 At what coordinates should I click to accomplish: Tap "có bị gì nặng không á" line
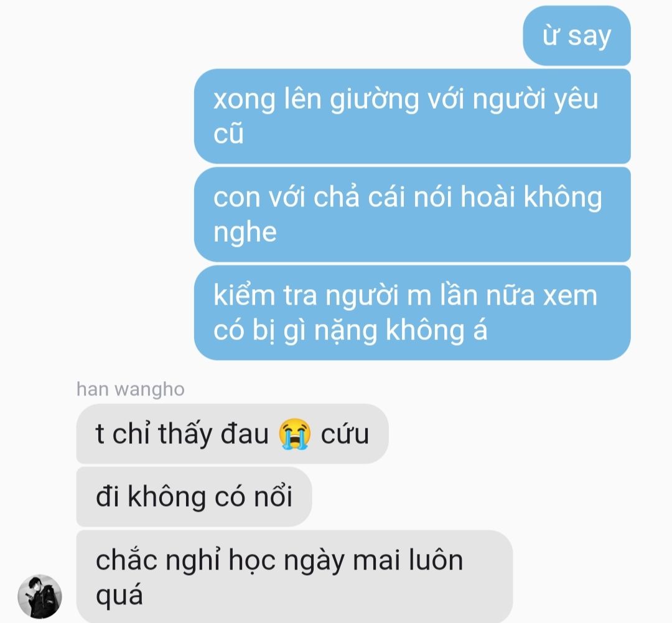click(350, 330)
